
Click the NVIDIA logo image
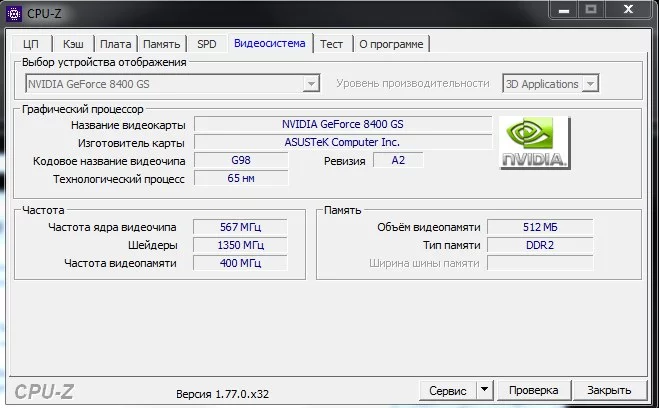(x=535, y=143)
